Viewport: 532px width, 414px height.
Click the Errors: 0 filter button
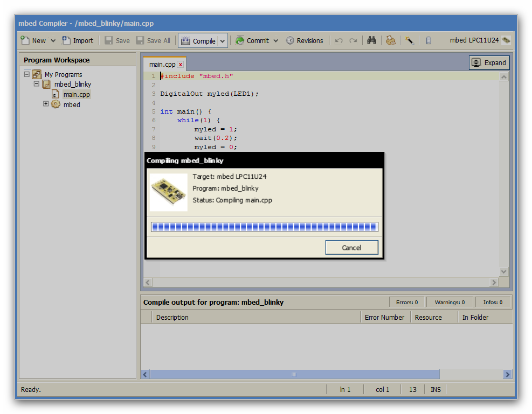point(407,302)
